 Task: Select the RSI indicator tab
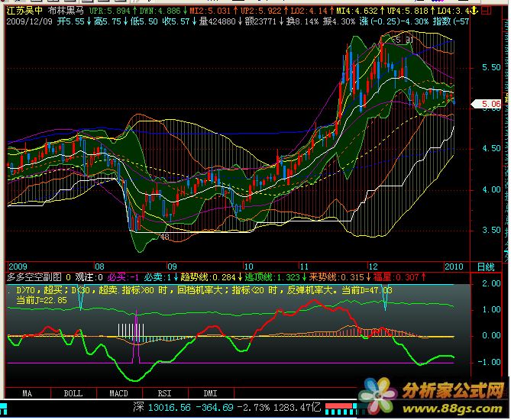coord(164,393)
